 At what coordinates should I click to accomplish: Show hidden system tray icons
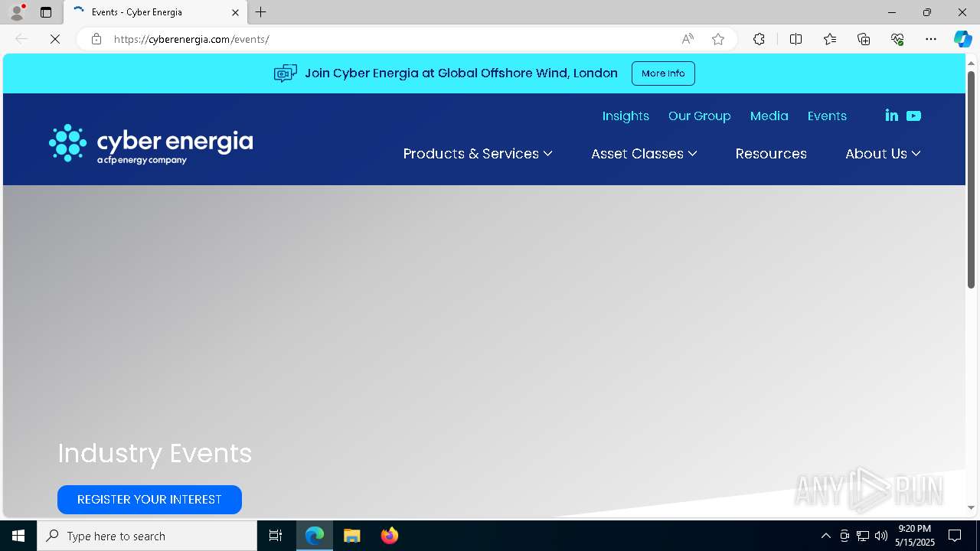(825, 536)
